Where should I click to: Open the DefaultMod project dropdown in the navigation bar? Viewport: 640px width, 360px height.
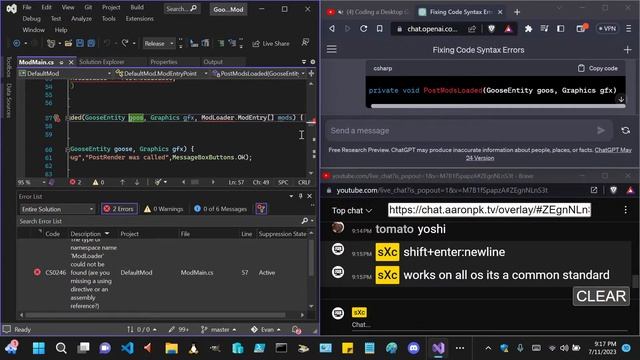click(x=65, y=73)
